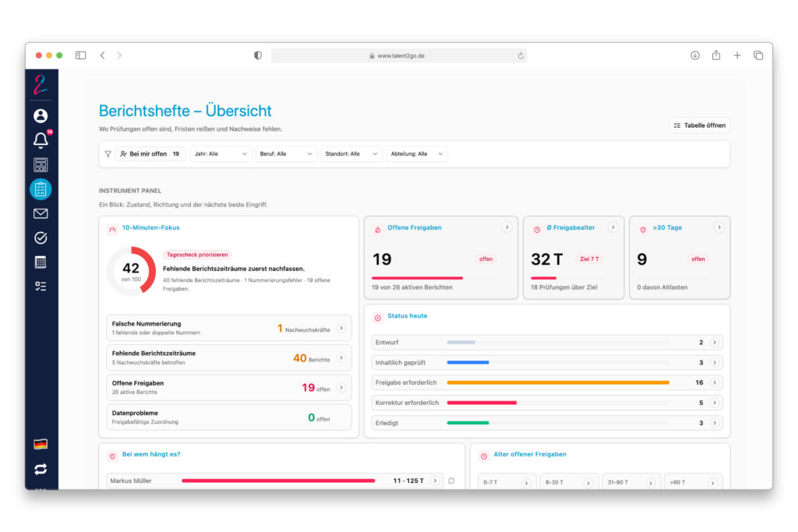Click the 42 von 100 score ring
The height and width of the screenshot is (532, 798).
[131, 271]
